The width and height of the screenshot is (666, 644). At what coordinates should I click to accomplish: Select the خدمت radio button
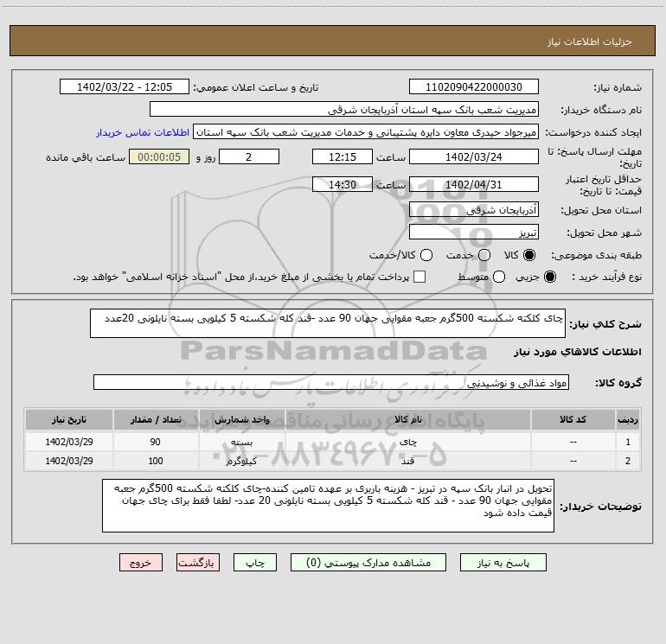pyautogui.click(x=484, y=255)
